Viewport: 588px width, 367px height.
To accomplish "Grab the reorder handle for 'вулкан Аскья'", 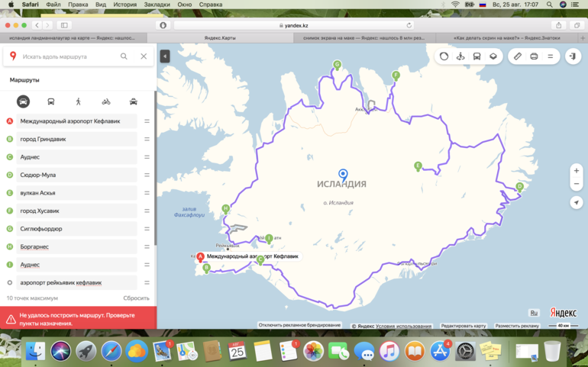I will click(x=147, y=193).
